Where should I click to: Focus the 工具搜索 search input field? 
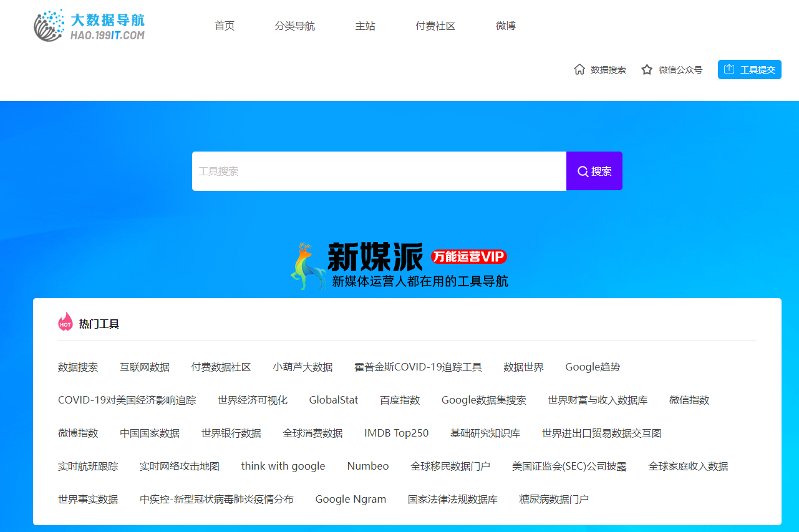point(379,171)
